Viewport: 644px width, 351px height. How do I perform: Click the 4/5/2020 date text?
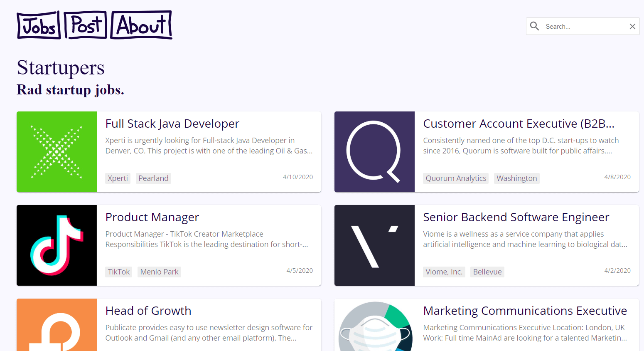[x=300, y=270]
